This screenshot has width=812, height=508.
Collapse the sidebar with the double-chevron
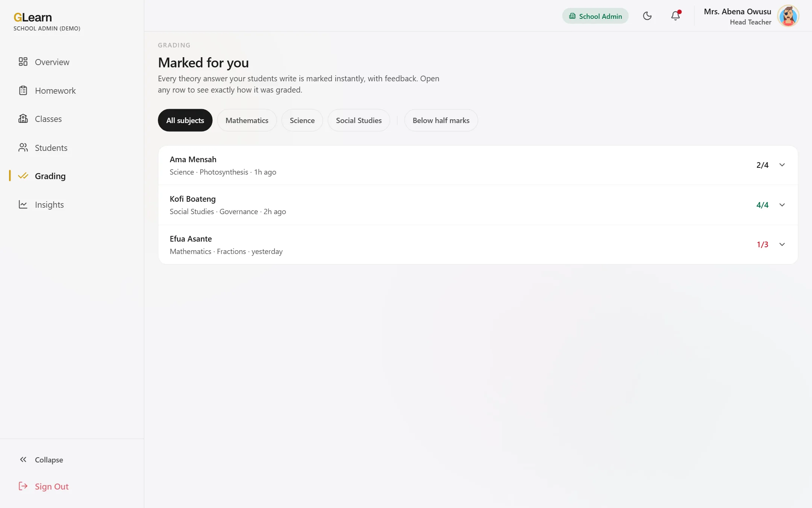click(x=23, y=459)
